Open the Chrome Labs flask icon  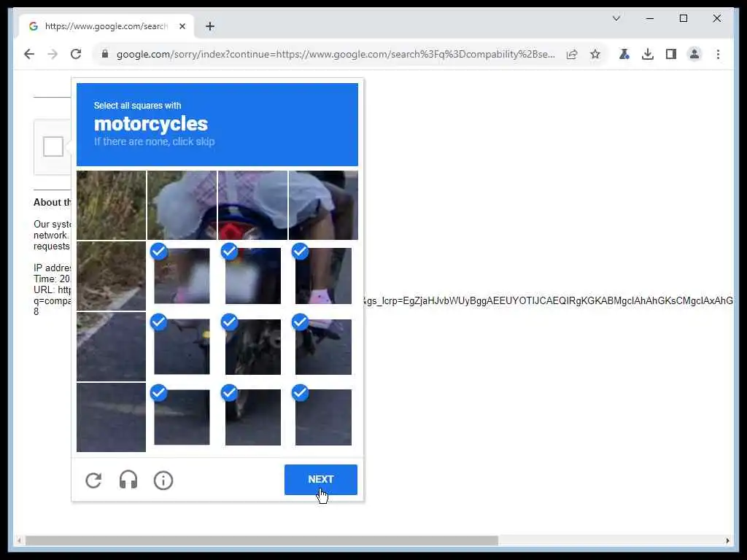coord(624,54)
